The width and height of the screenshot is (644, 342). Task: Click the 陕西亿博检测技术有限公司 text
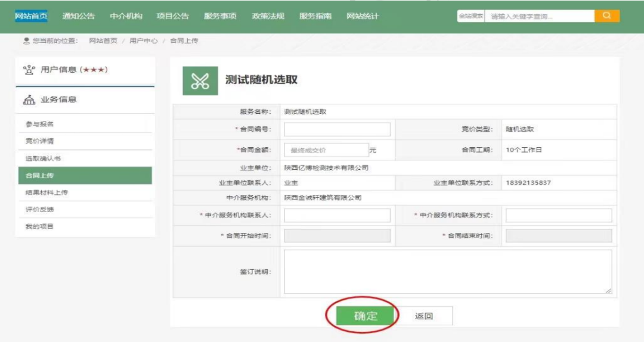click(326, 167)
